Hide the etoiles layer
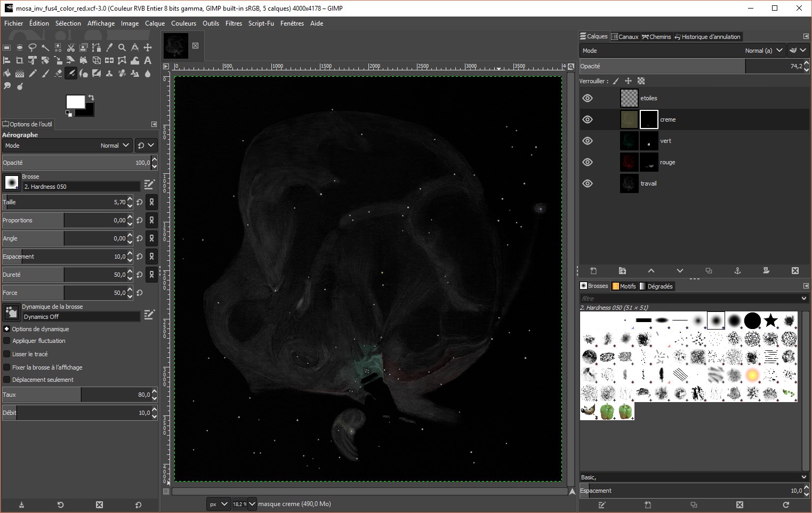Screen dimensions: 812x513 tap(588, 98)
